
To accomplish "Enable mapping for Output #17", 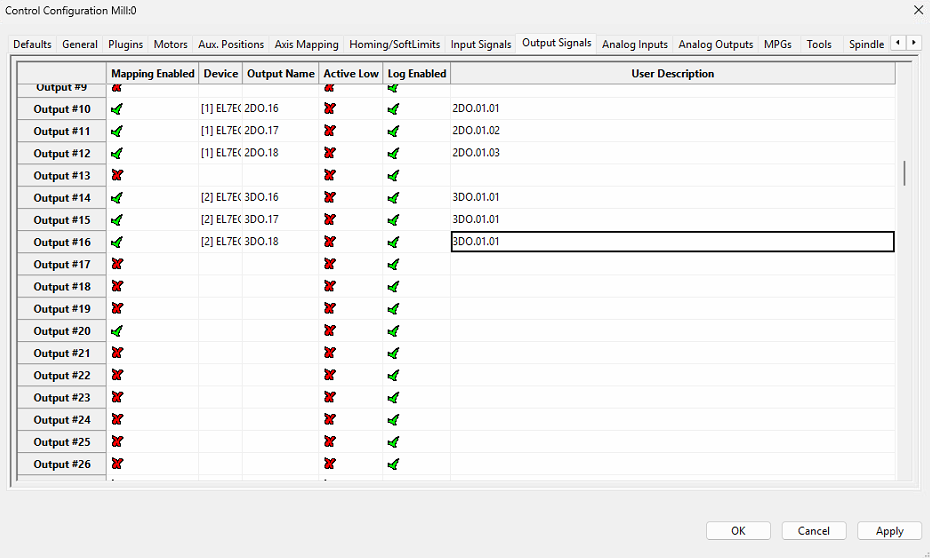I will [117, 264].
